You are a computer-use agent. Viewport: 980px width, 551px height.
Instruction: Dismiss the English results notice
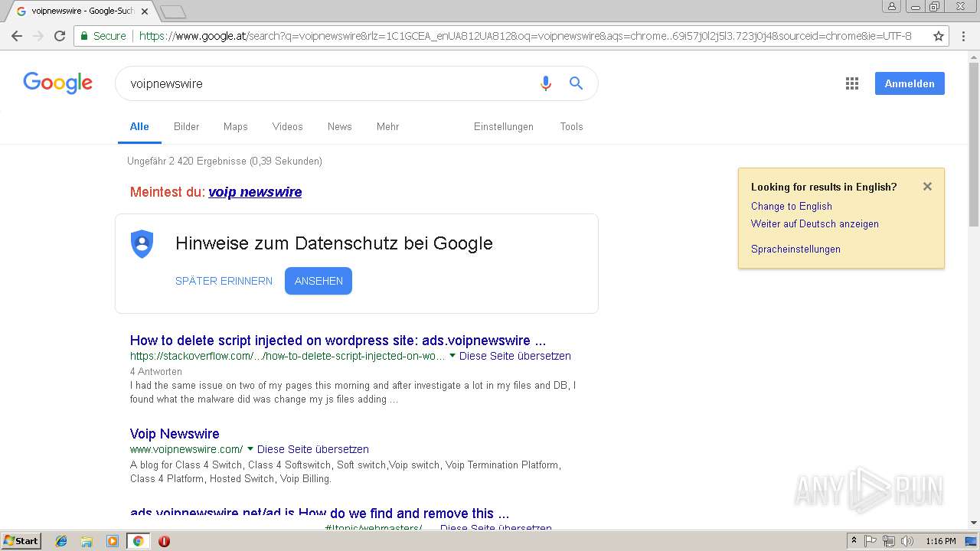point(927,186)
